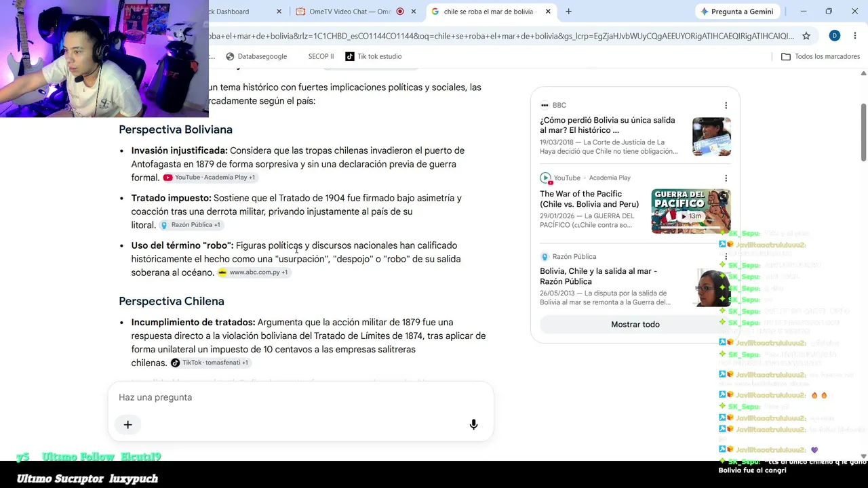Close the 'chile se roba el mar' tab

[x=548, y=12]
